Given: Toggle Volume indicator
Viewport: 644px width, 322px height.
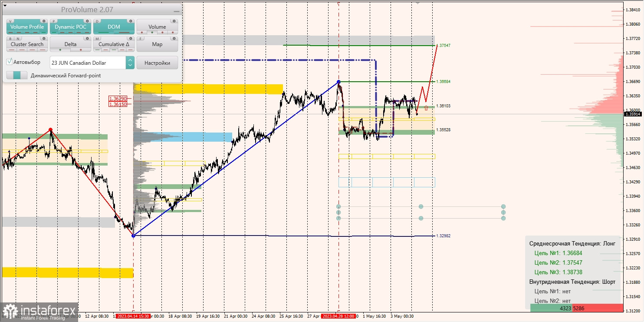Looking at the screenshot, I should (x=157, y=27).
